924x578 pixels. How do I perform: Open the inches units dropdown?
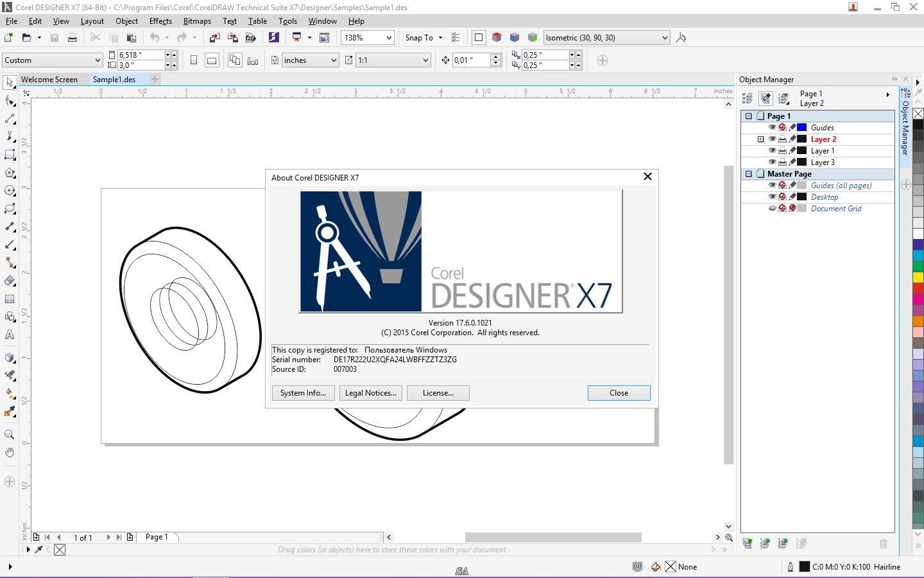[334, 60]
